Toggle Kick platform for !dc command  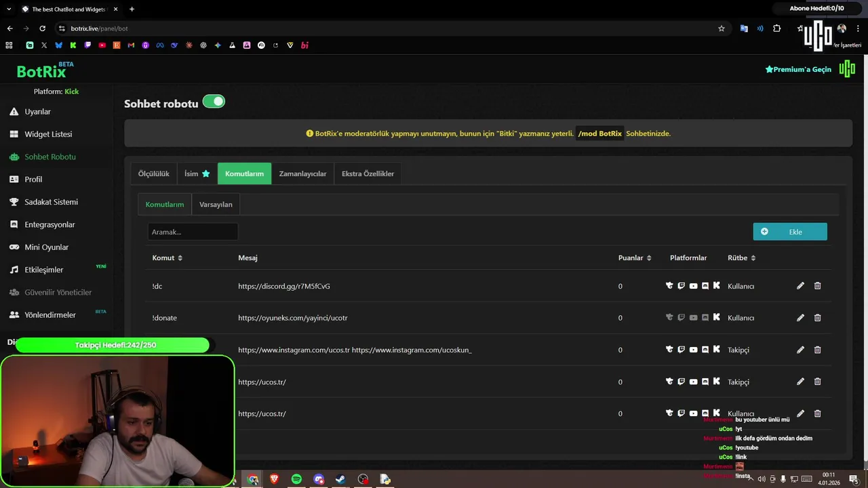[x=716, y=286]
